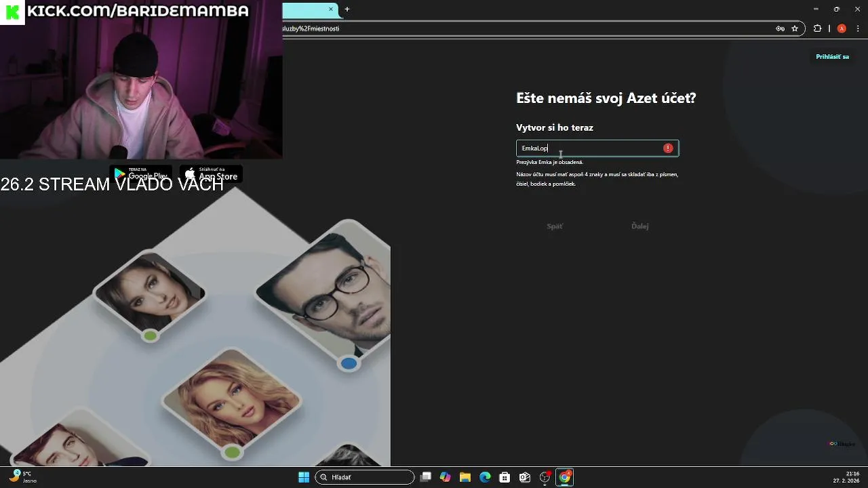Open Task View in the taskbar

pyautogui.click(x=426, y=477)
